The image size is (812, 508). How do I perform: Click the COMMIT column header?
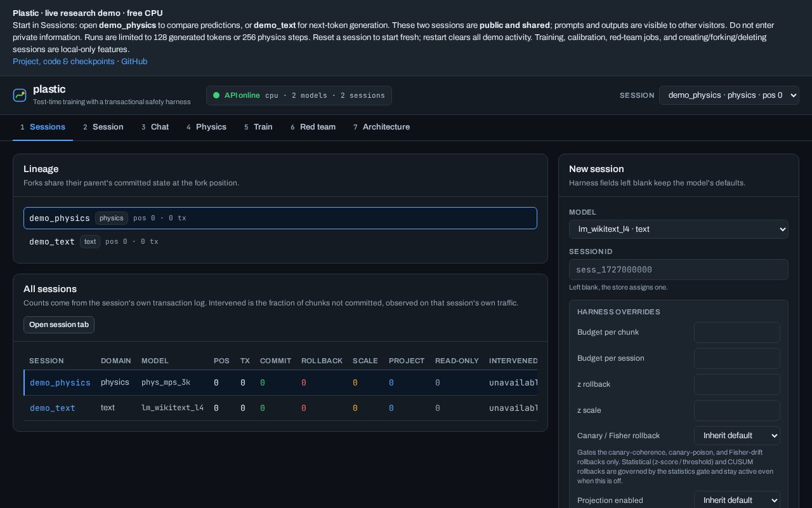[x=275, y=361]
